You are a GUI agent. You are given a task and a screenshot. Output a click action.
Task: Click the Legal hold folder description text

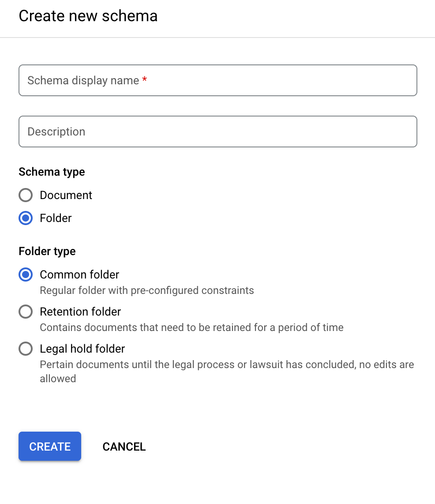pyautogui.click(x=227, y=365)
